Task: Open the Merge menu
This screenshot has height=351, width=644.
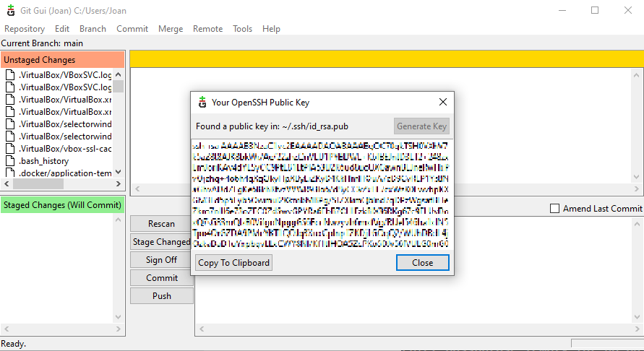Action: coord(171,29)
